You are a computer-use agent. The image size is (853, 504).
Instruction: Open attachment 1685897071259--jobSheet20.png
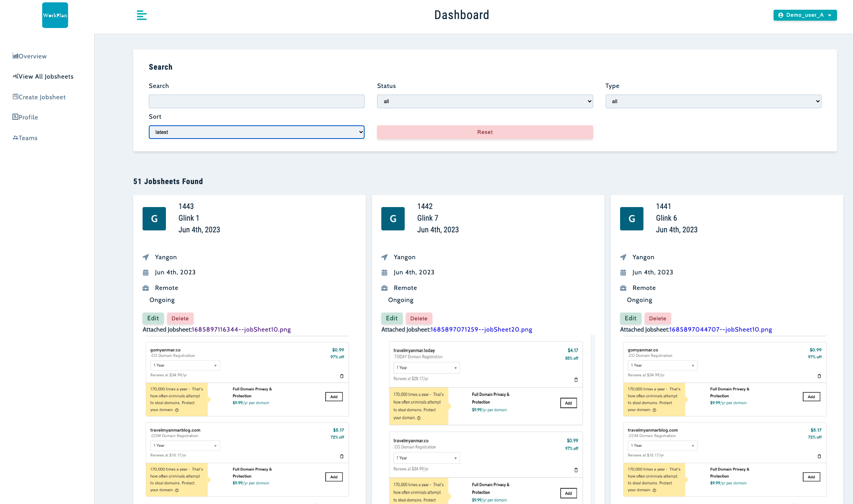[481, 330]
